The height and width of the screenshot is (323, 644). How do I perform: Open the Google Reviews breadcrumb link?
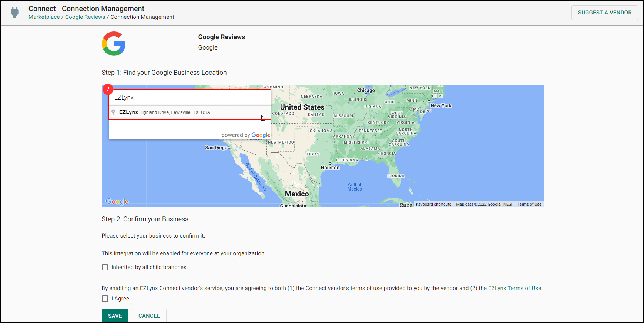[85, 17]
